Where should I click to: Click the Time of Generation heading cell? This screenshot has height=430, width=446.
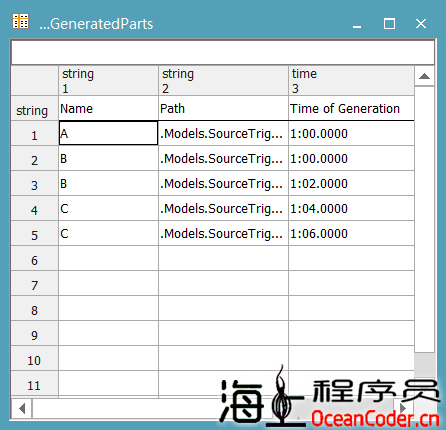coord(352,109)
